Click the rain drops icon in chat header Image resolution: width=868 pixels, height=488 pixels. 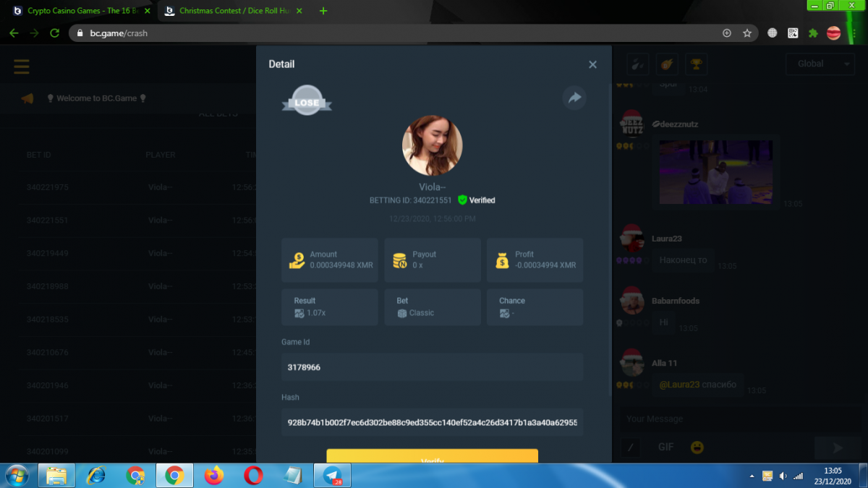(x=637, y=64)
